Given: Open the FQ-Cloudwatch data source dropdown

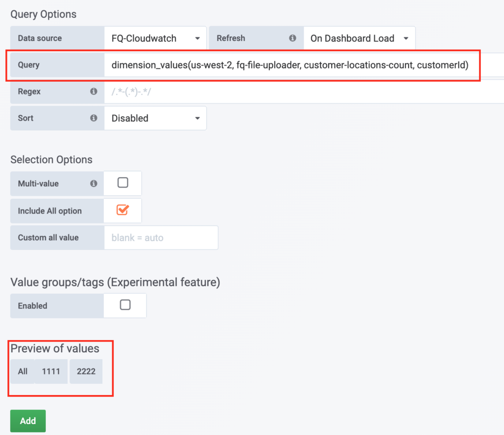Looking at the screenshot, I should [x=155, y=38].
